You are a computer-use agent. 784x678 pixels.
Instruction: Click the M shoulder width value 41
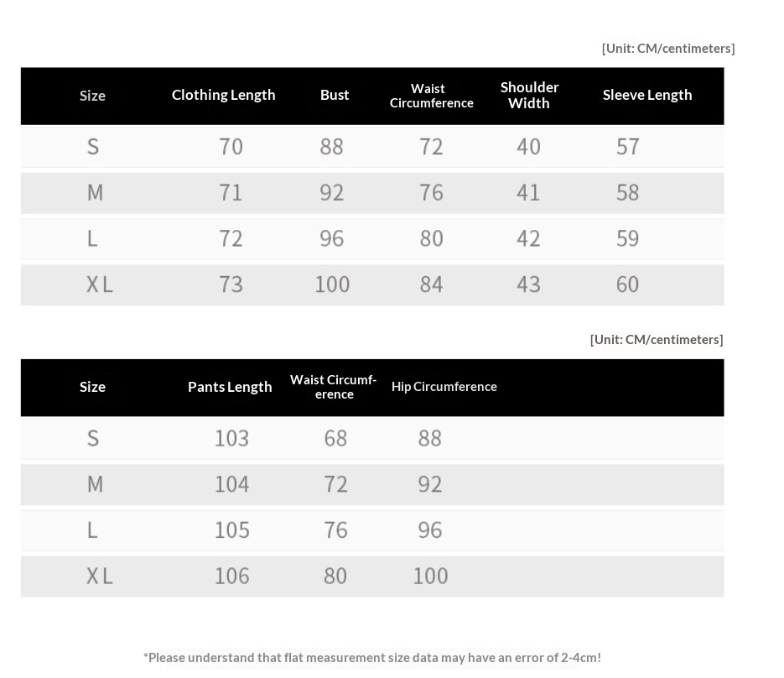click(x=528, y=193)
